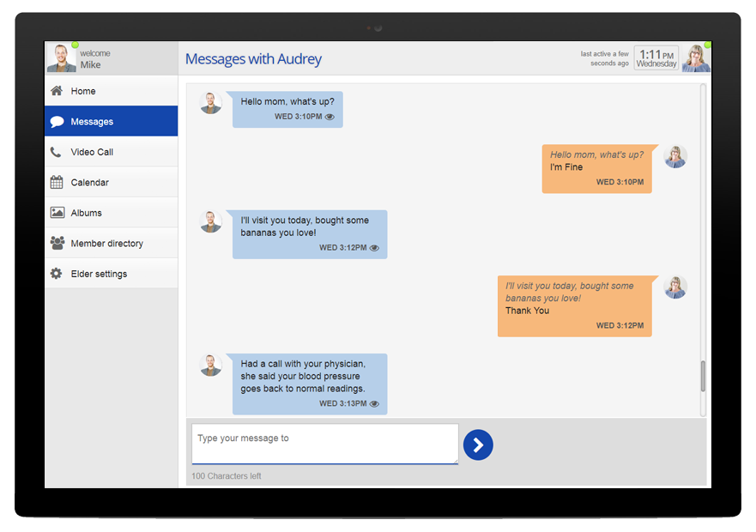Image resolution: width=756 pixels, height=532 pixels.
Task: Click Audrey's avatar beside 'I'm Fine' reply
Action: pyautogui.click(x=675, y=157)
